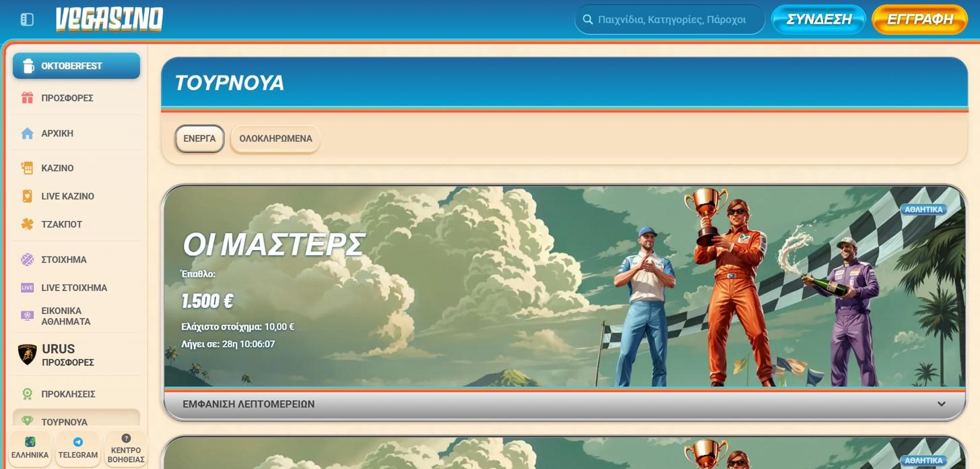Click the ΑΘΛΗΤΙΚΑ tag on ΟΙ ΜΑΣΤΕΡΣ
The image size is (980, 469).
(x=923, y=210)
